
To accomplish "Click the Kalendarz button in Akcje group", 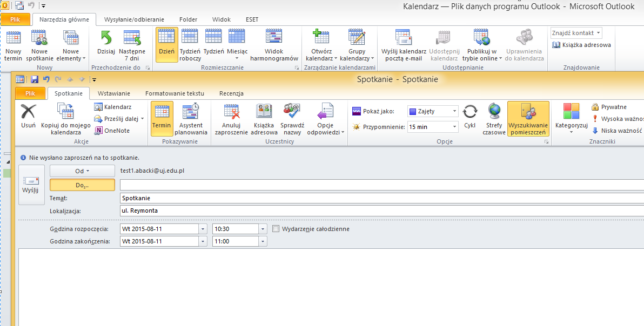I will 113,107.
